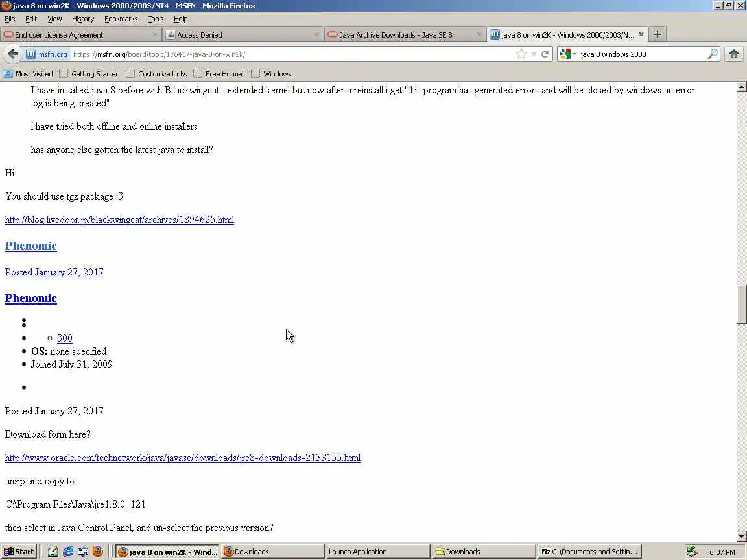Reload the page with the refresh icon
This screenshot has height=560, width=747.
pyautogui.click(x=545, y=54)
